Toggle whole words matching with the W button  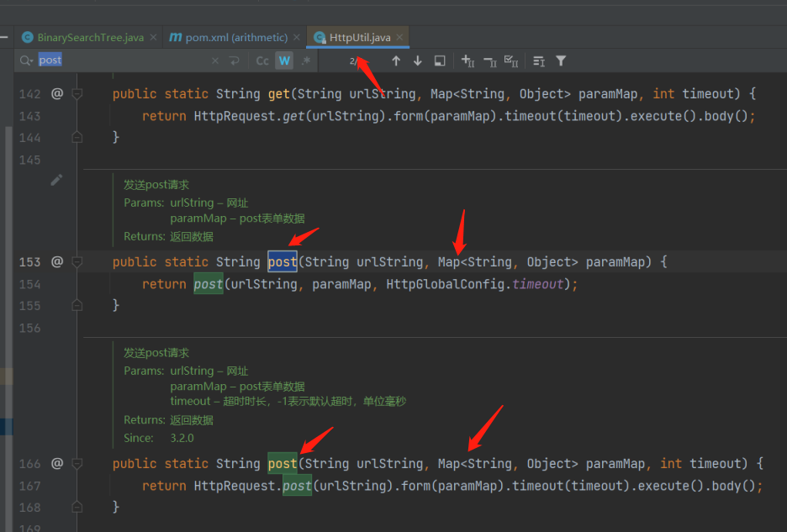[283, 60]
